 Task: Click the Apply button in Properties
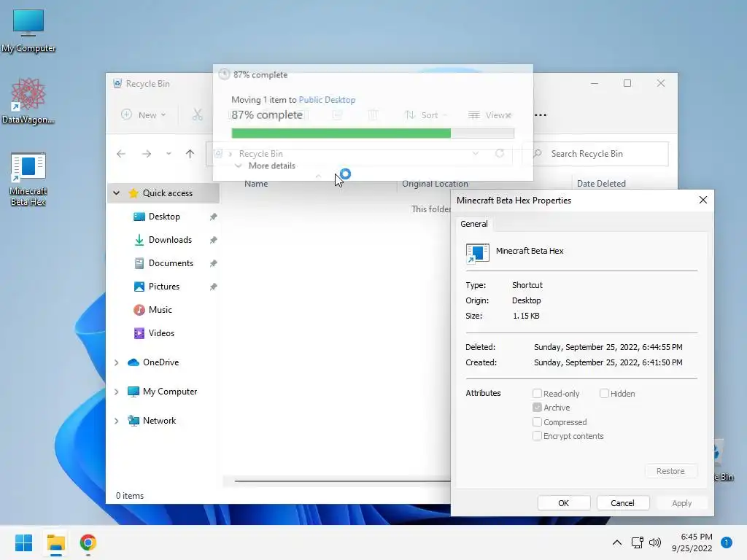pyautogui.click(x=682, y=503)
